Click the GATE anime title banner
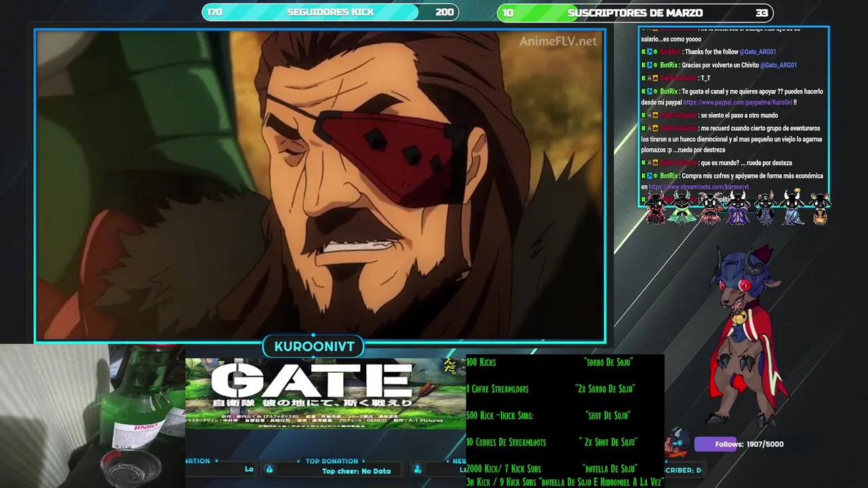 tap(325, 393)
